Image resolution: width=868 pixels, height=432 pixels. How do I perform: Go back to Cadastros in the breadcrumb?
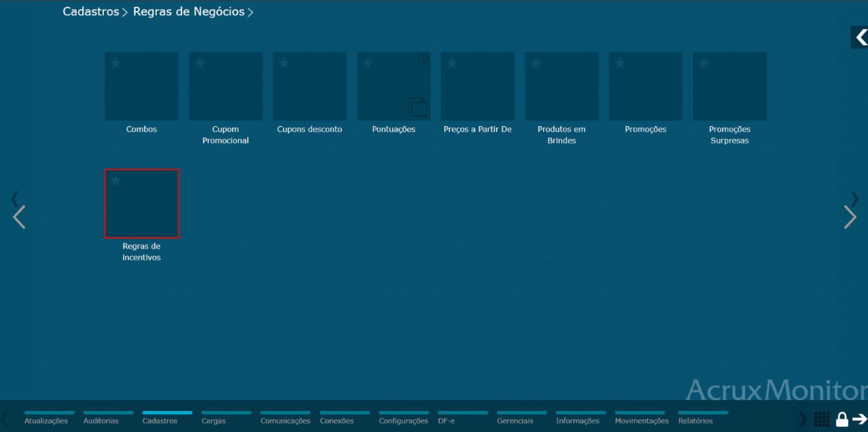coord(91,12)
